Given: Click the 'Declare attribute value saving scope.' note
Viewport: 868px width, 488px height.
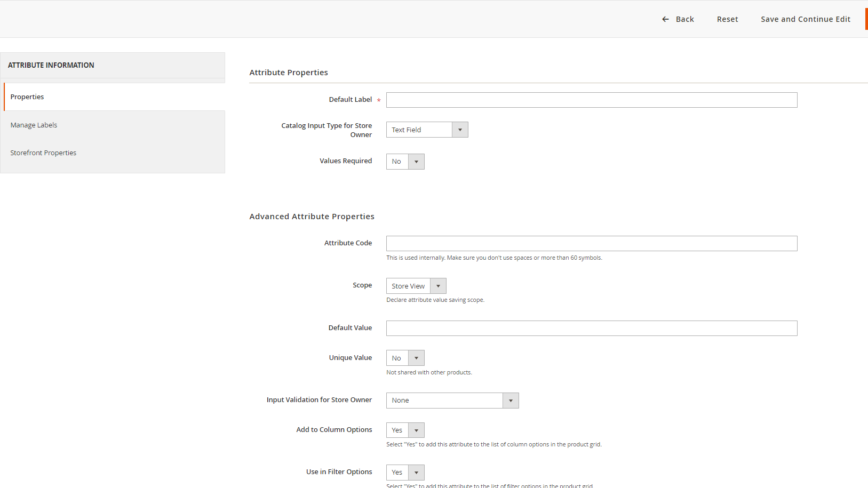Looking at the screenshot, I should coord(435,300).
